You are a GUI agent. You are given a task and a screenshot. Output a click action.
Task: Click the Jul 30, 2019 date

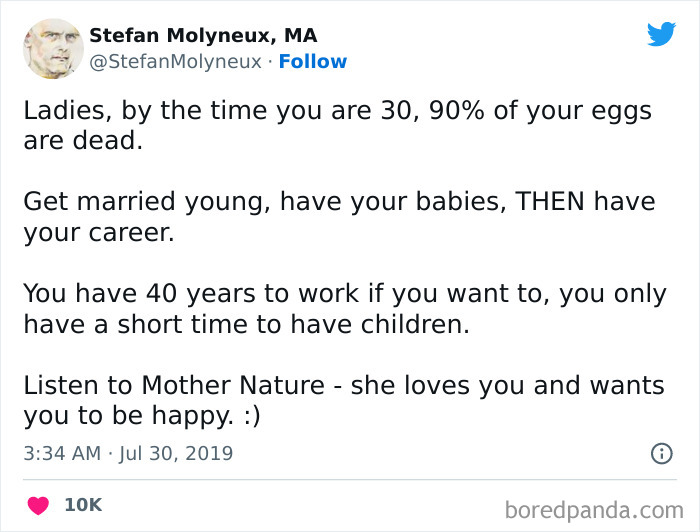click(x=178, y=453)
